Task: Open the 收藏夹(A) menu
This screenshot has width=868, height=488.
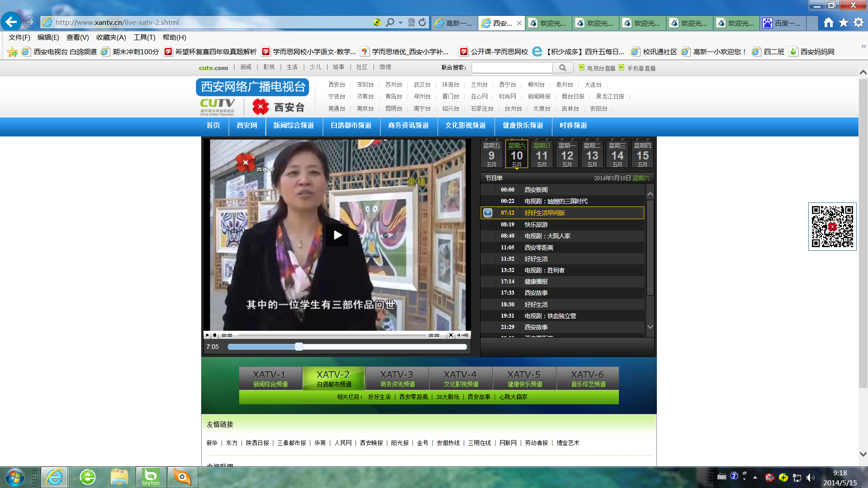Action: tap(111, 38)
